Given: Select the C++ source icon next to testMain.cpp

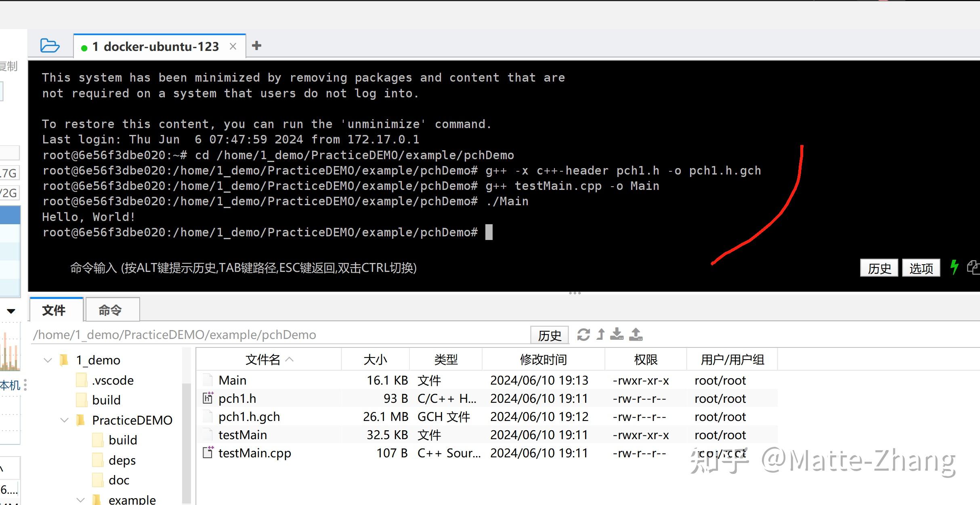Looking at the screenshot, I should 207,453.
